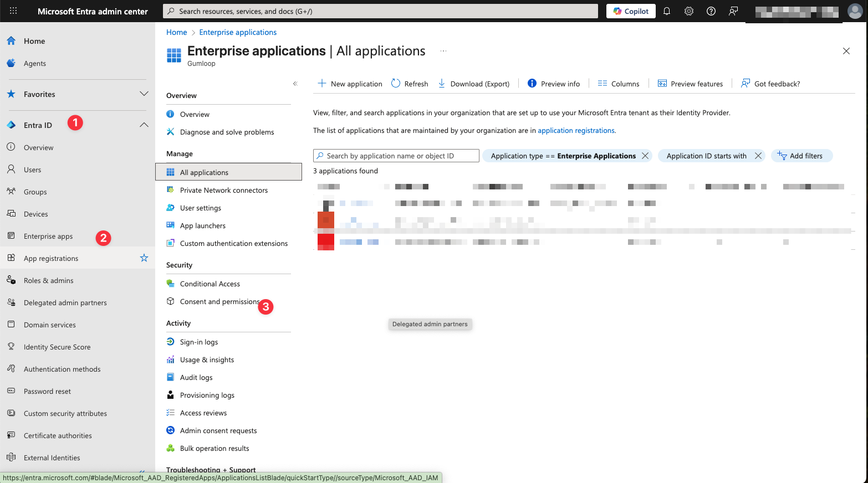Click the Access reviews icon
Viewport: 868px width, 483px height.
[x=171, y=413]
